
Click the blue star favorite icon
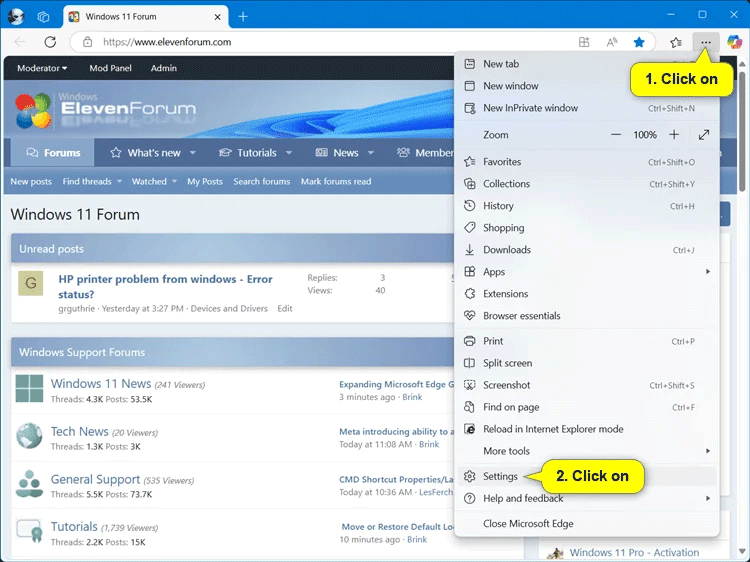click(x=639, y=42)
